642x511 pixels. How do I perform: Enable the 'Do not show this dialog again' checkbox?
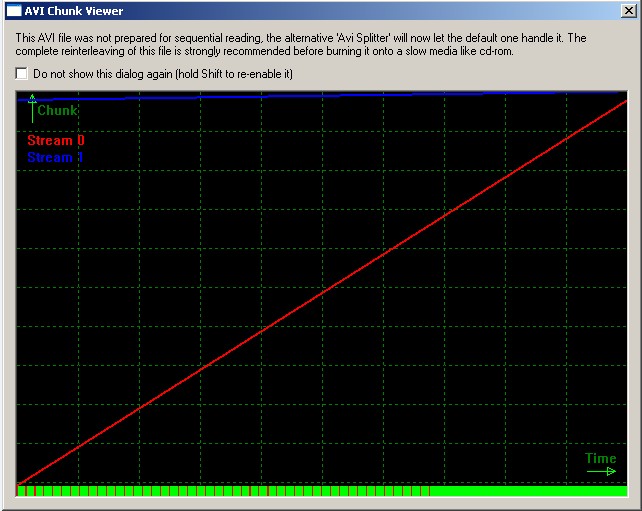(22, 74)
